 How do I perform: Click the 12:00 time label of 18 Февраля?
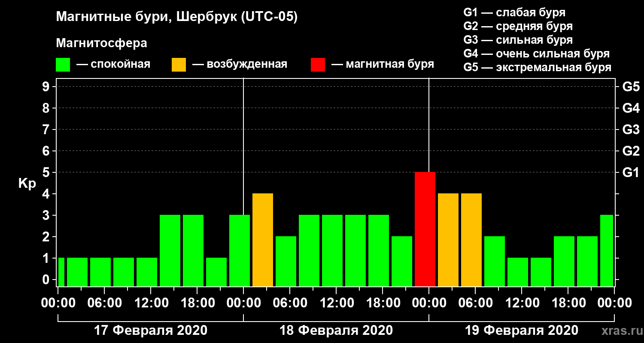336,303
